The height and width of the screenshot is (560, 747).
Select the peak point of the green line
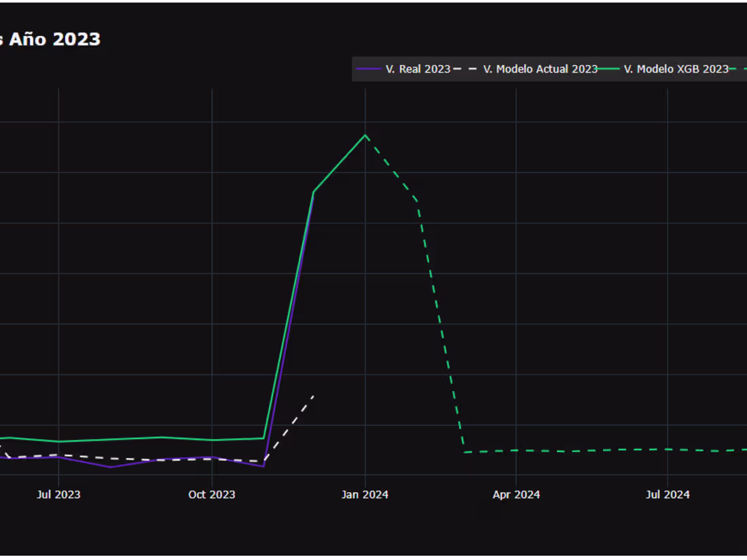click(x=365, y=136)
